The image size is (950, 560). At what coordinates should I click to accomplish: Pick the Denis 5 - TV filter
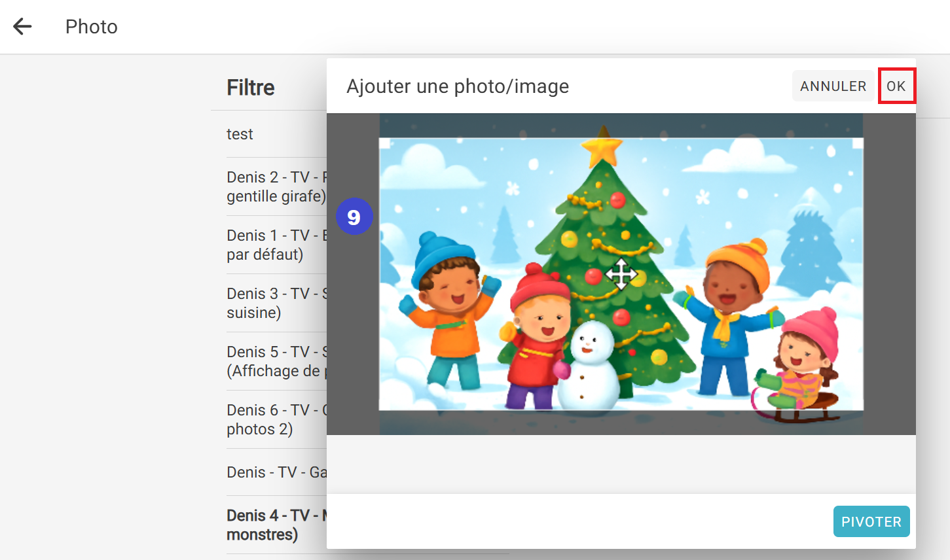pyautogui.click(x=276, y=361)
